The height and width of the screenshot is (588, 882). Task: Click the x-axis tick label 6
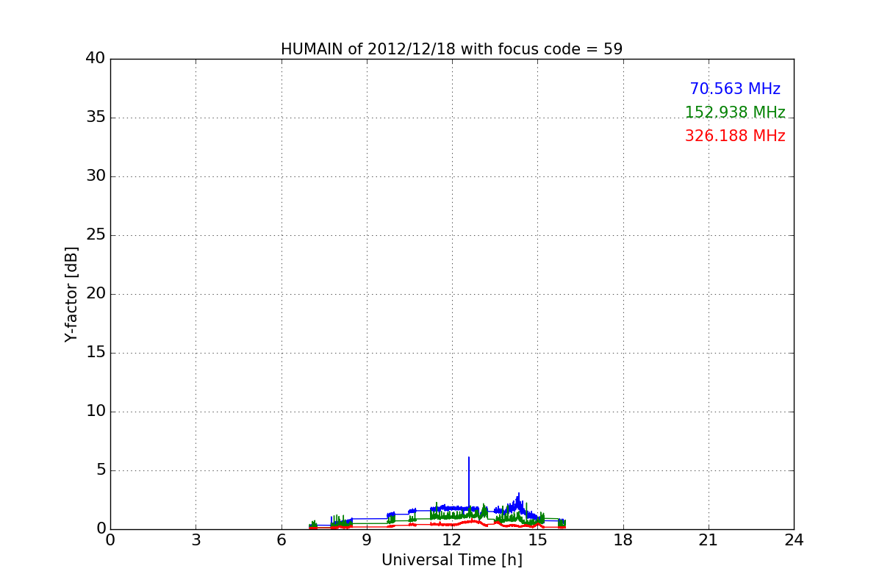pyautogui.click(x=282, y=540)
